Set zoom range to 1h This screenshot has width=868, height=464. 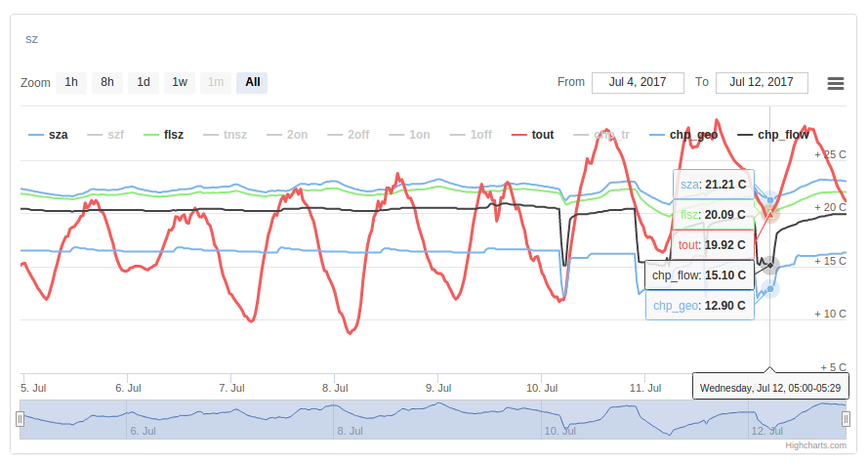click(x=71, y=82)
